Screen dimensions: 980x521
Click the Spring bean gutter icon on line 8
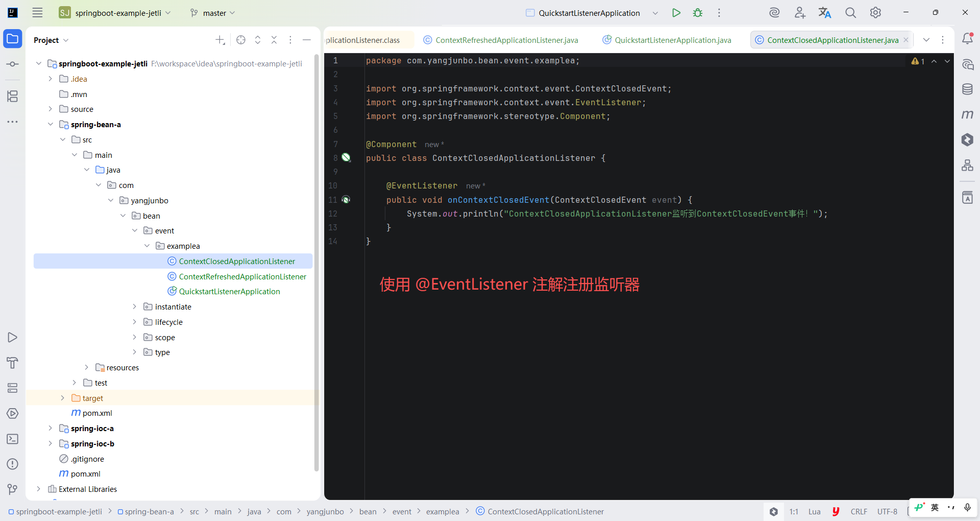tap(346, 157)
